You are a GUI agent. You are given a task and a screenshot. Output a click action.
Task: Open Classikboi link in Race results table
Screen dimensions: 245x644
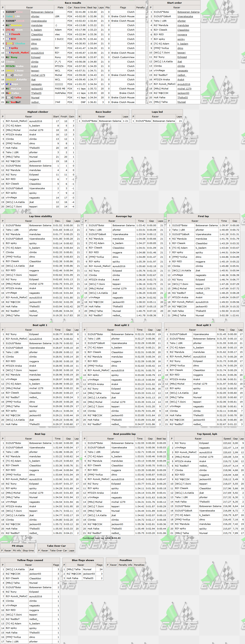point(37,35)
